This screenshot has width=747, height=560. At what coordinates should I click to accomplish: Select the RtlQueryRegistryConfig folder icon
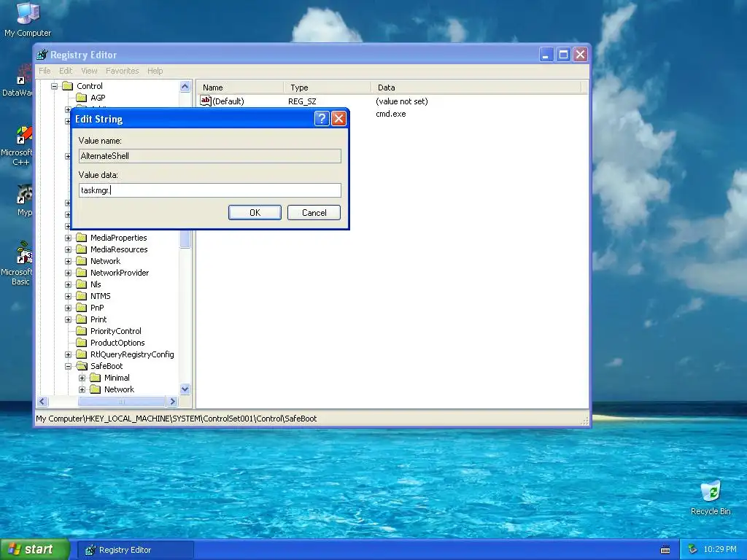[x=82, y=354]
